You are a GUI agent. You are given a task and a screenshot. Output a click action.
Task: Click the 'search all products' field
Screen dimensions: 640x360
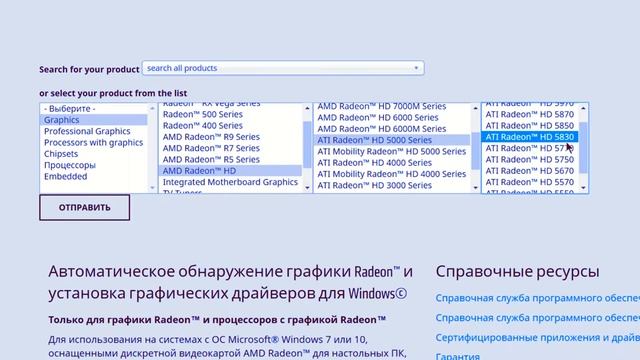click(x=283, y=68)
